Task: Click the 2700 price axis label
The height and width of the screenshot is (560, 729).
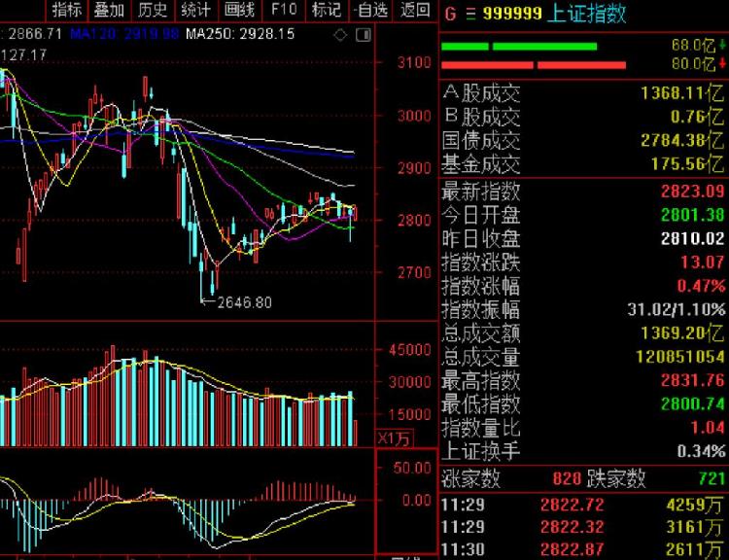Action: tap(414, 272)
